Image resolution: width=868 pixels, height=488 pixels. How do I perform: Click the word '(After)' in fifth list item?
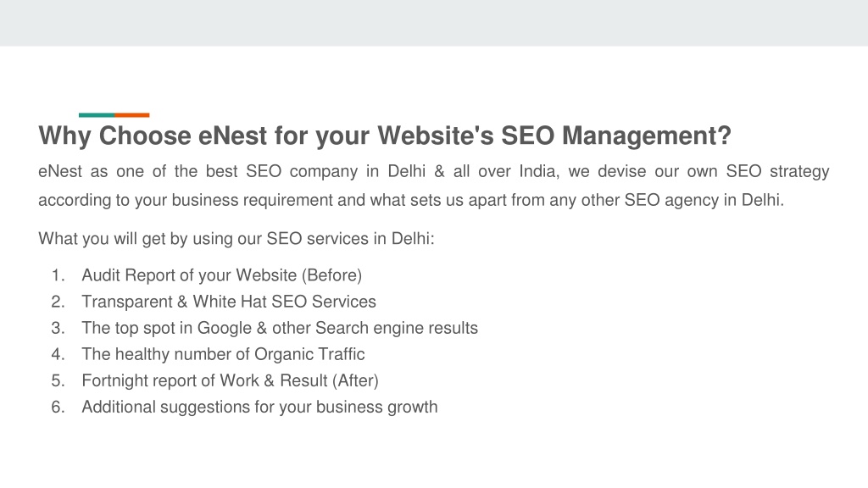point(355,380)
